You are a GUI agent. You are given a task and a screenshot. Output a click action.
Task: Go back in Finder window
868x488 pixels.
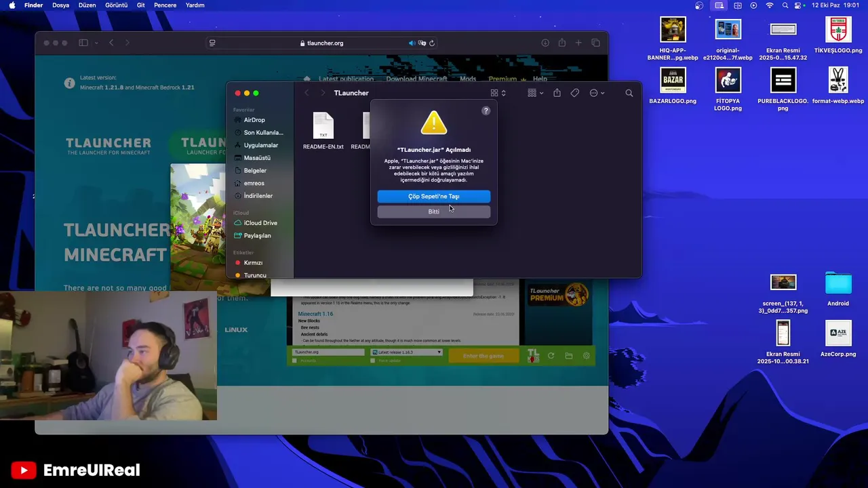point(307,93)
